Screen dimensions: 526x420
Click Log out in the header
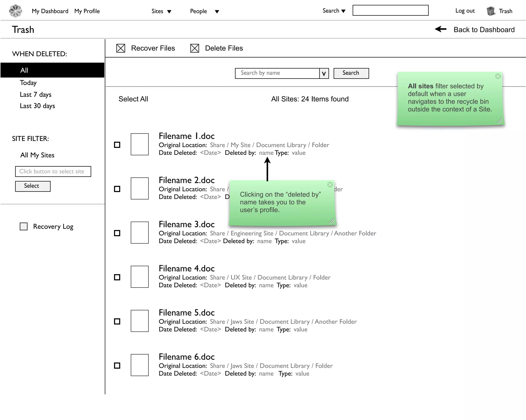(465, 11)
